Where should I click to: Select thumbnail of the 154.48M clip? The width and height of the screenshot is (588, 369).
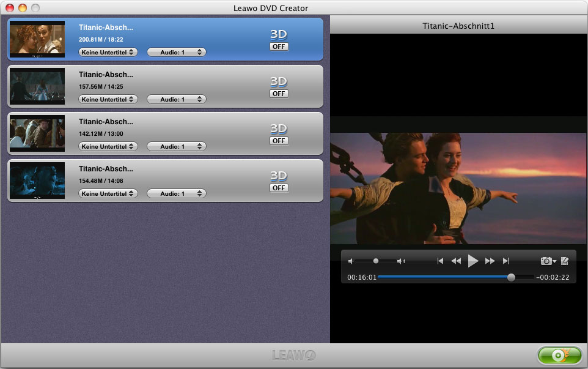point(37,180)
